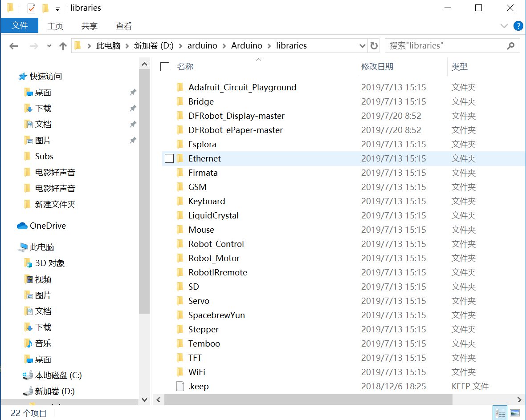Screen dimensions: 526x420
Task: Select the RobotIRremote folder
Action: click(218, 273)
